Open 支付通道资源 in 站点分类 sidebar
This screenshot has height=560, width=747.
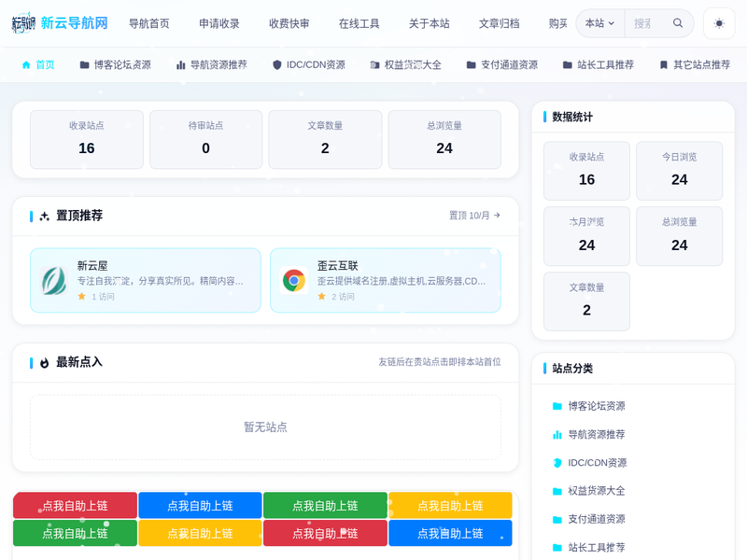point(589,519)
